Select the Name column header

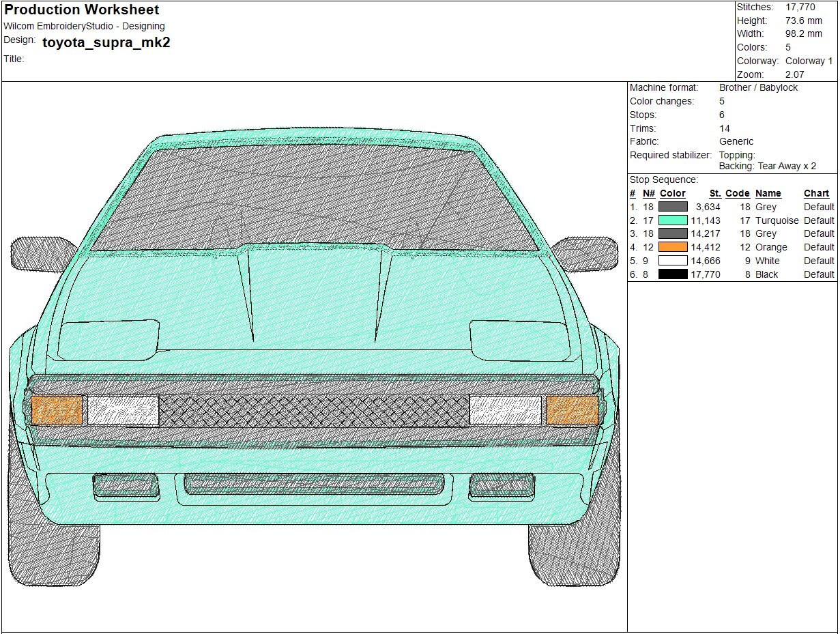click(x=768, y=193)
